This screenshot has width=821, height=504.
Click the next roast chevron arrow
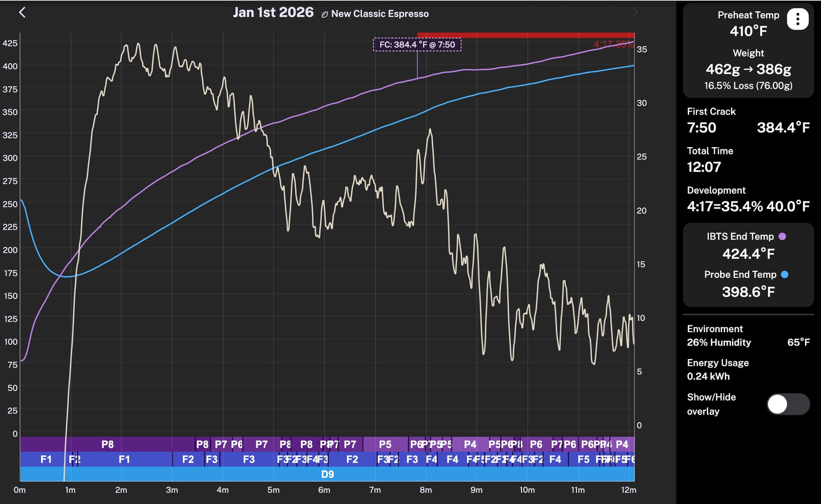[635, 13]
